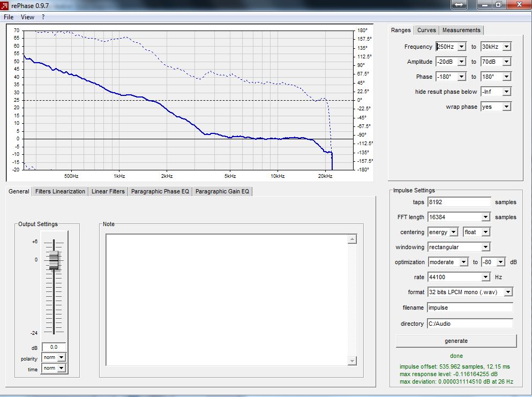Screen dimensions: 532x397
Task: Expand the rate 44100 Hz dropdown
Action: tap(485, 277)
